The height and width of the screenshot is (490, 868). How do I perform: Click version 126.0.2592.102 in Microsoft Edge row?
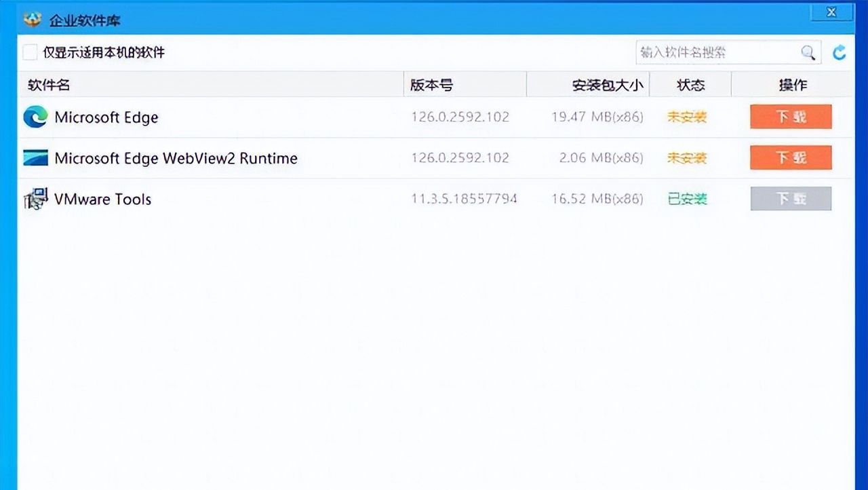[460, 117]
